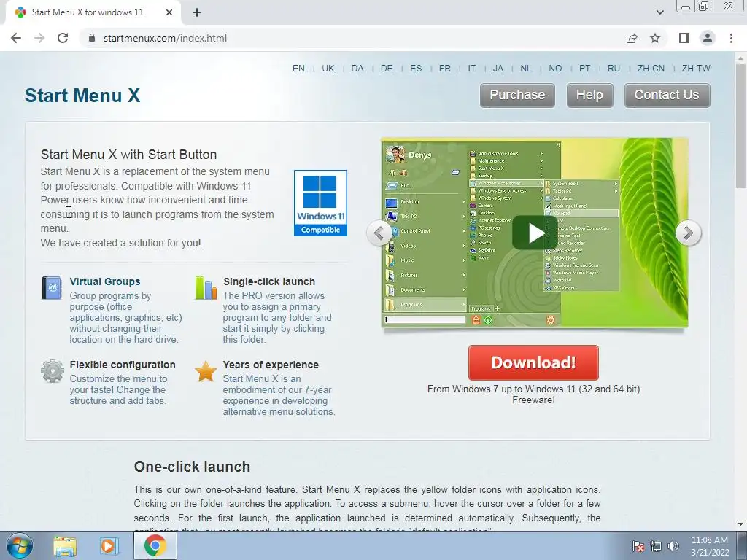Click the Windows 11 Compatible badge
The width and height of the screenshot is (747, 560).
pyautogui.click(x=321, y=203)
